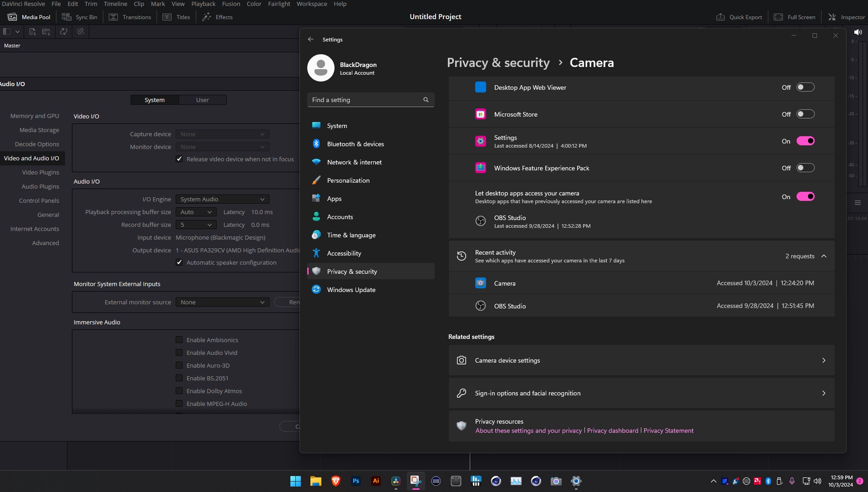Click the relink media icon in Resolve

(x=81, y=31)
